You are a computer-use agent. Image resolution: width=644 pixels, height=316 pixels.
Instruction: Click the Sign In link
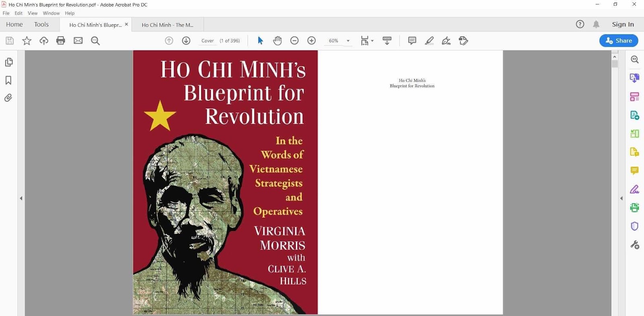click(x=623, y=24)
